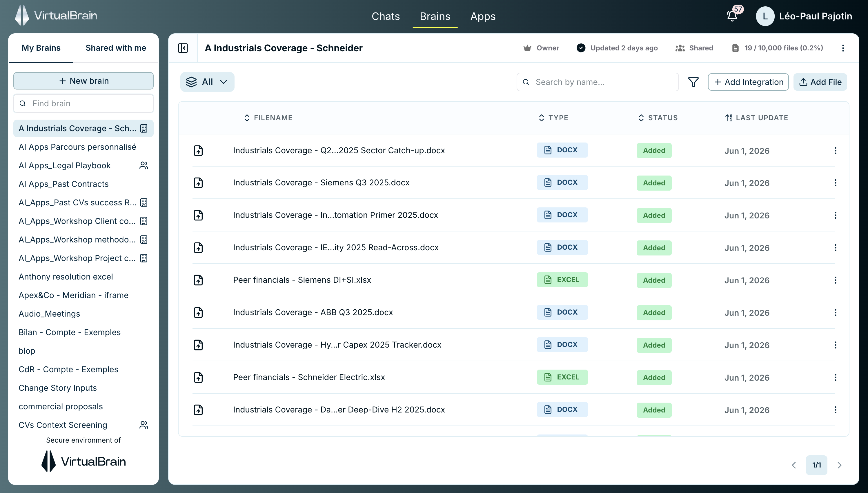
Task: Open the Brains tab
Action: pos(435,16)
